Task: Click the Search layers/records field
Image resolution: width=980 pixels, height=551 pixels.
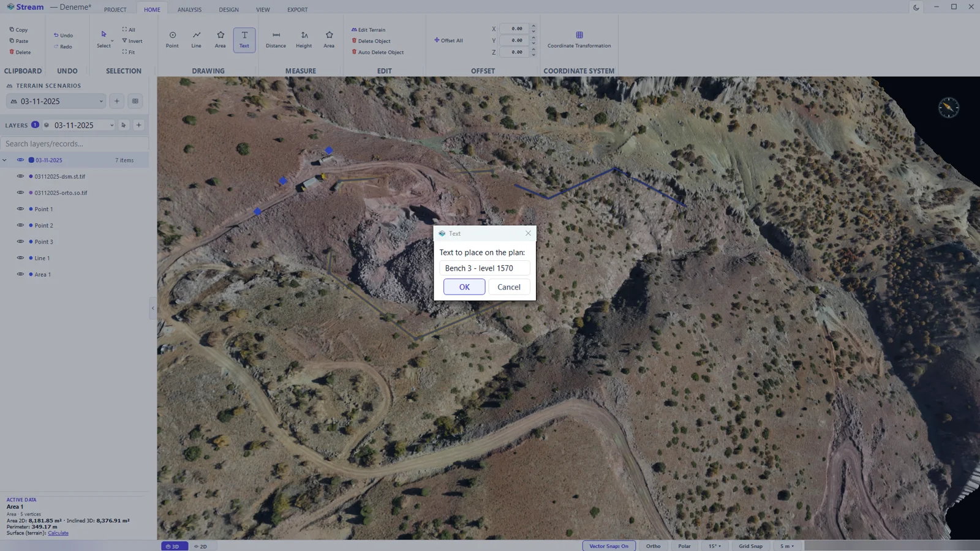Action: [74, 144]
